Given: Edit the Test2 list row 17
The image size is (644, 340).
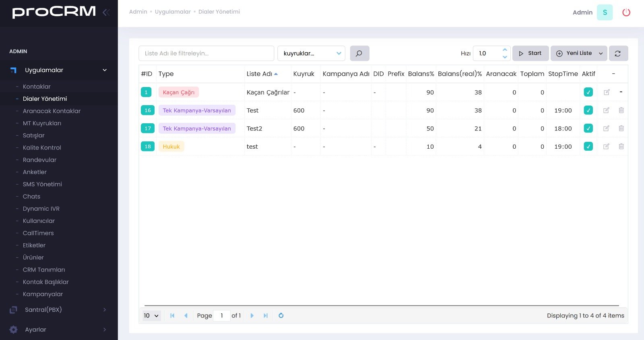Looking at the screenshot, I should 607,129.
